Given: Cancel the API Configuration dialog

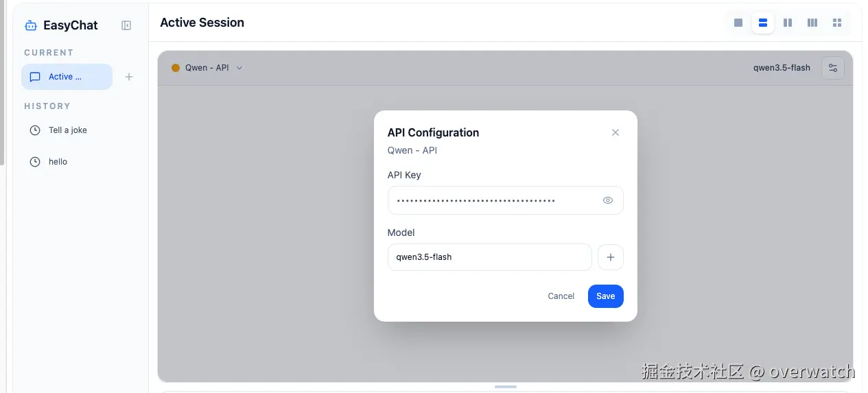Looking at the screenshot, I should pyautogui.click(x=561, y=296).
